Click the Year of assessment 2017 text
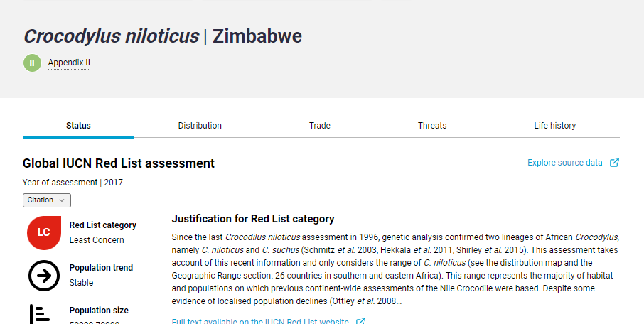This screenshot has height=324, width=644. [73, 183]
